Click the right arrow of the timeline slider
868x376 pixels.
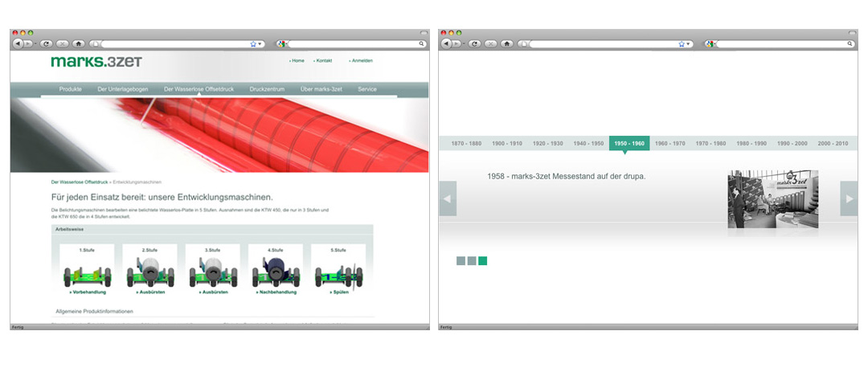click(849, 198)
